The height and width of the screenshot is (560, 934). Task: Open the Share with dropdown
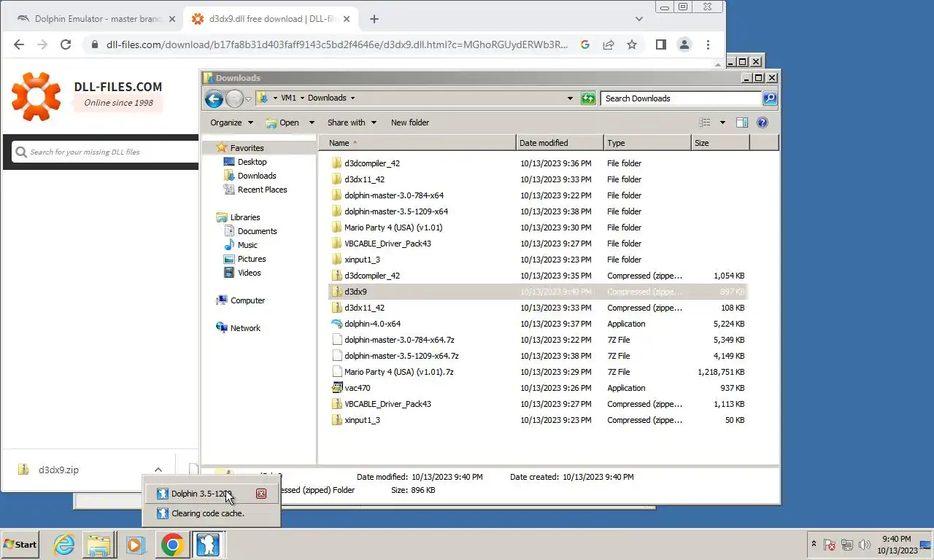(352, 122)
